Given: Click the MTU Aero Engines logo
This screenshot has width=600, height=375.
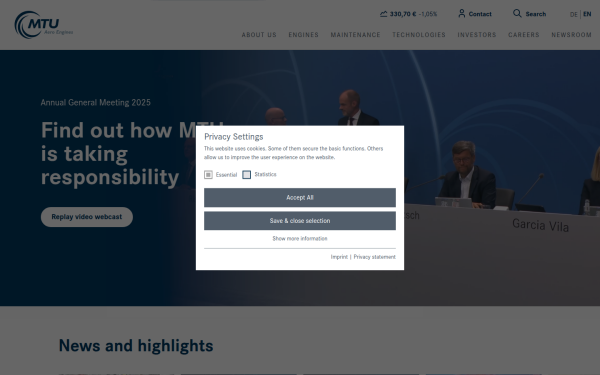Looking at the screenshot, I should [x=44, y=25].
